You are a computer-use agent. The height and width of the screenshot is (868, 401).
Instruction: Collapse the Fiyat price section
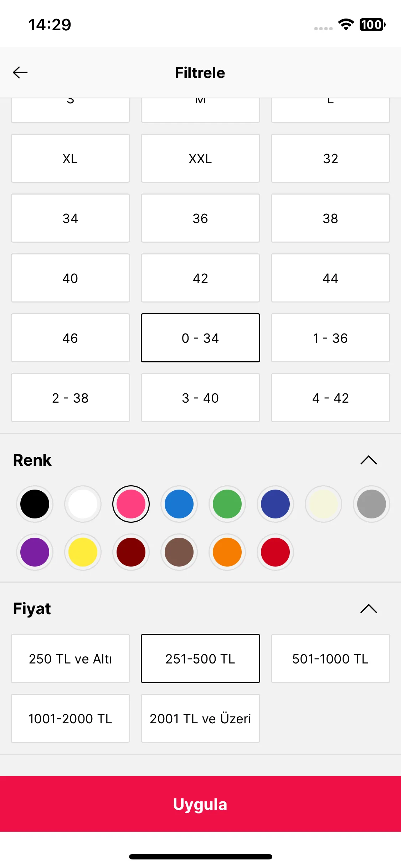pyautogui.click(x=369, y=608)
